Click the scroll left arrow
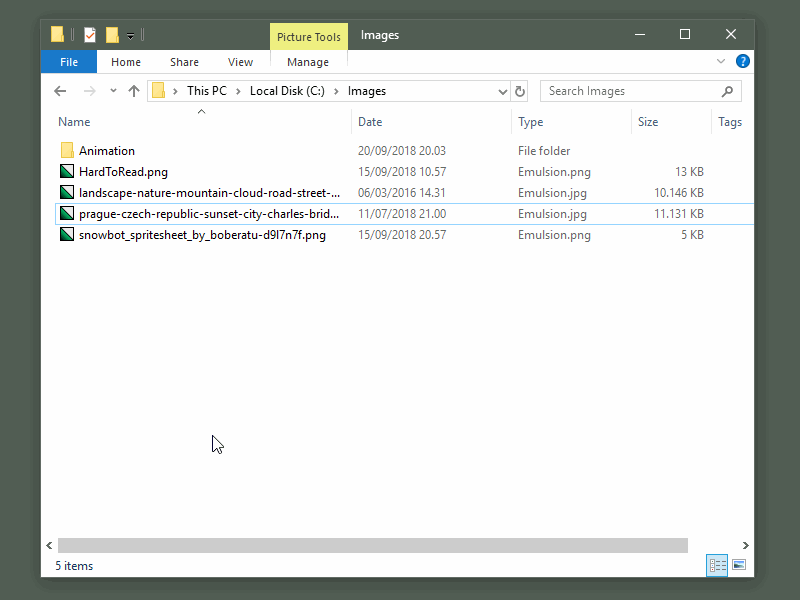The width and height of the screenshot is (800, 600). tap(49, 545)
